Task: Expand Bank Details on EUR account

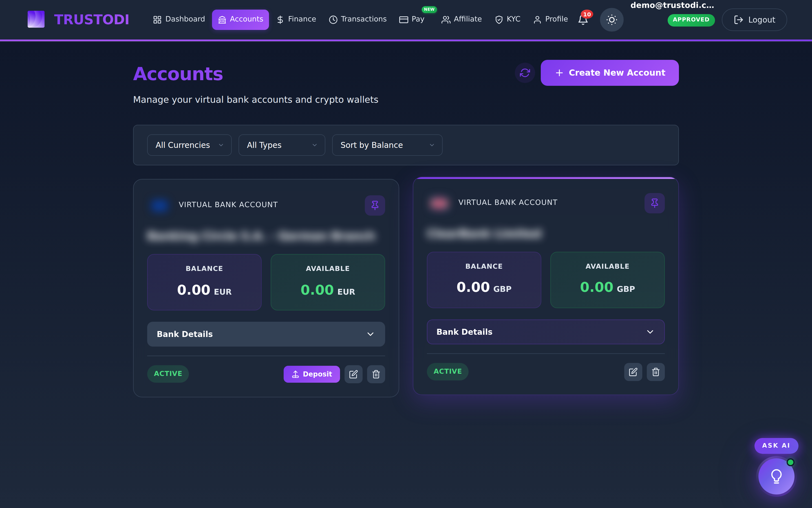Action: click(x=266, y=334)
